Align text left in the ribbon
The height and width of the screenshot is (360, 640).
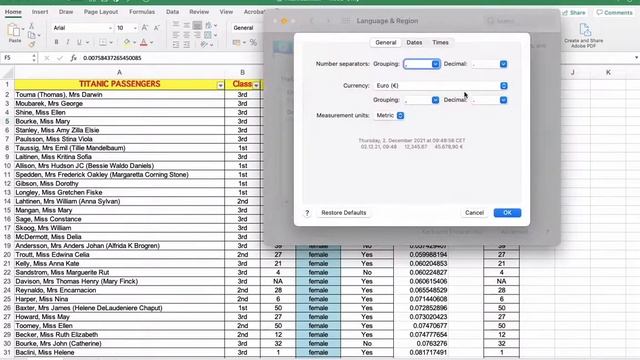point(176,35)
